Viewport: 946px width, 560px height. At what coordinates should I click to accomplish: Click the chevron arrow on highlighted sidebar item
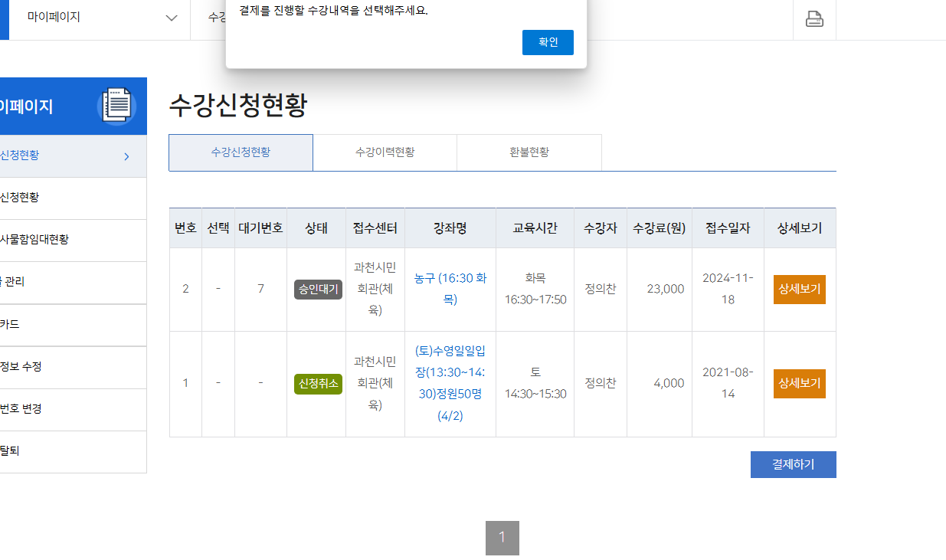coord(126,156)
